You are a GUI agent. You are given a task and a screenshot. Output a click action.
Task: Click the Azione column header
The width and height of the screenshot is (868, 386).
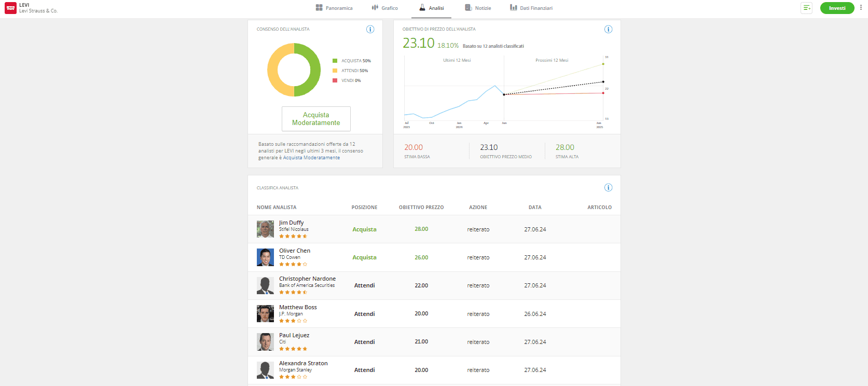[x=478, y=207]
